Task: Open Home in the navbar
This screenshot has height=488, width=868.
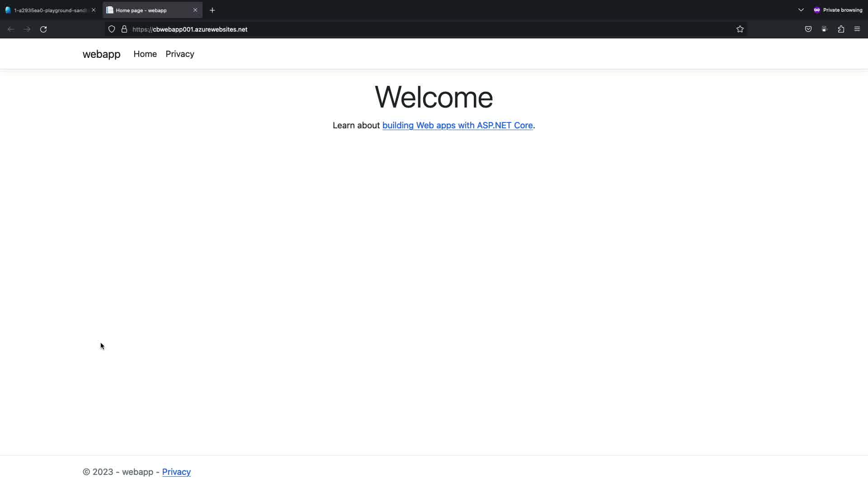Action: (x=145, y=54)
